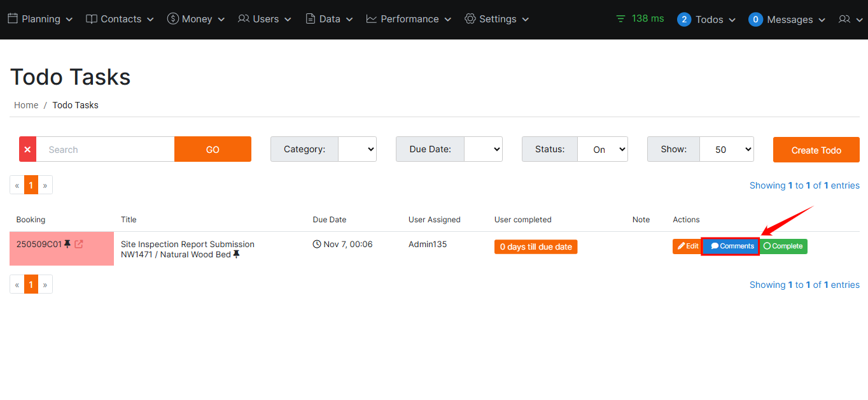Open booking external link icon
Screen dimensions: 868x400
point(79,244)
